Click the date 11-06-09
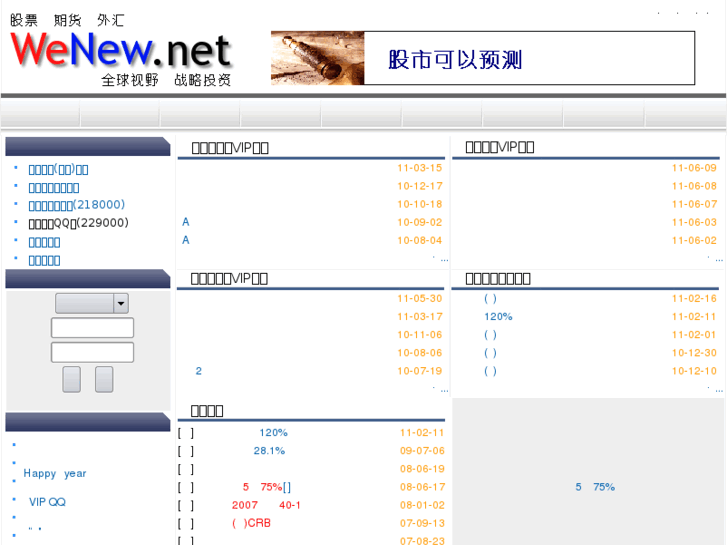 tap(694, 168)
